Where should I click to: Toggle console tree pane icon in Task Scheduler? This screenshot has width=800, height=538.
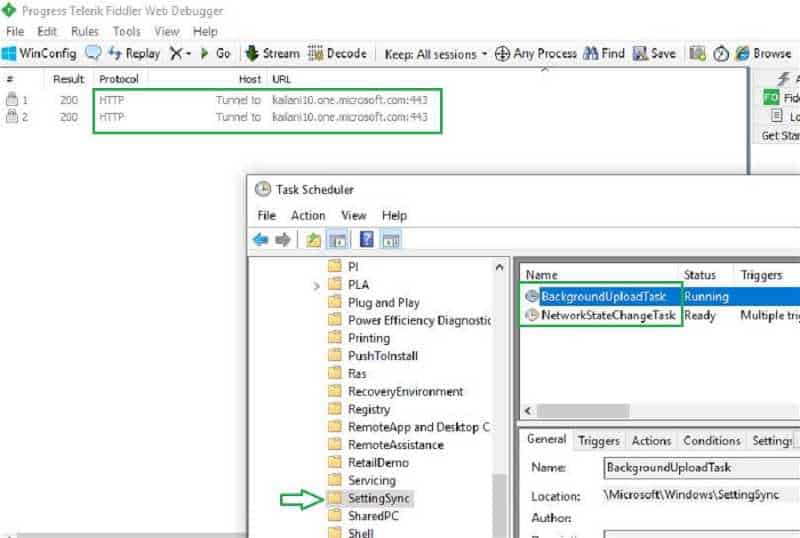338,239
